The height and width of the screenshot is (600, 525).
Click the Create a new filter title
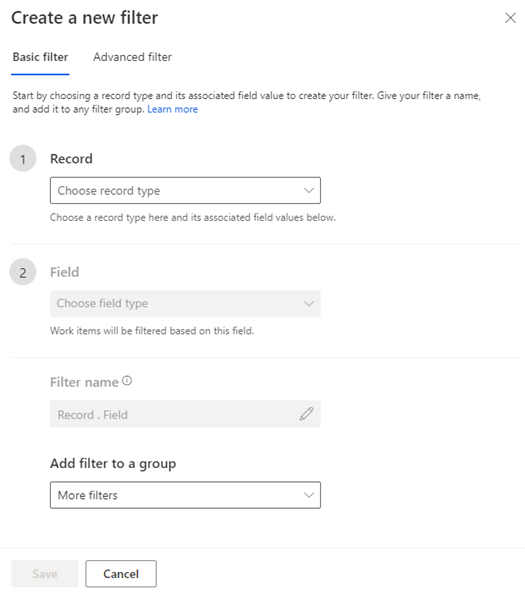coord(85,18)
